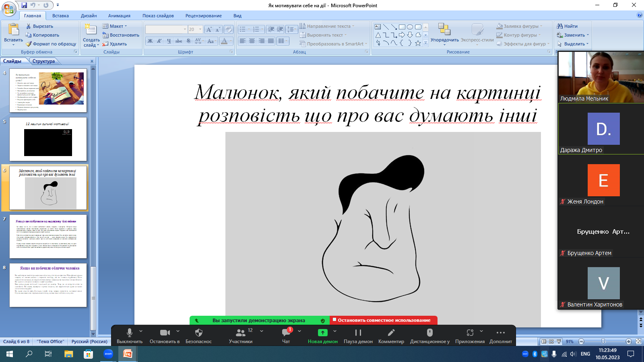Click Пауза демонстрации in Zoom toolbar
644x362 pixels.
[x=358, y=335]
